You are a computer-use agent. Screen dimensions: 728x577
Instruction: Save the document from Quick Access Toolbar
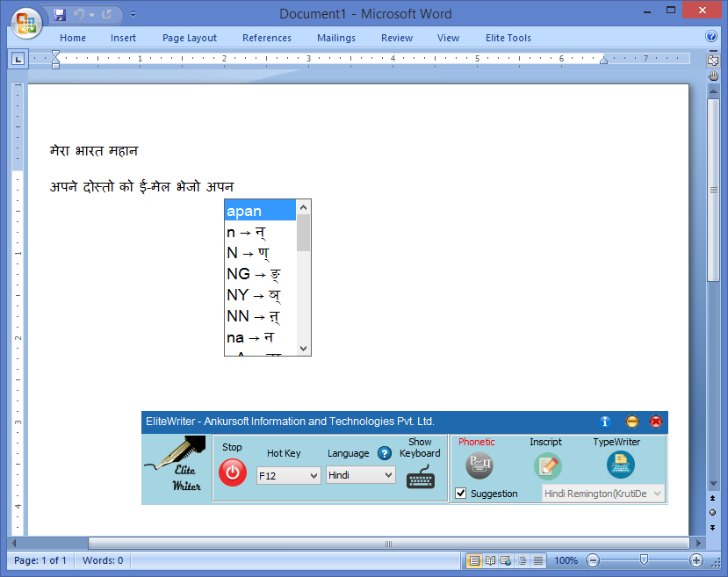coord(60,15)
